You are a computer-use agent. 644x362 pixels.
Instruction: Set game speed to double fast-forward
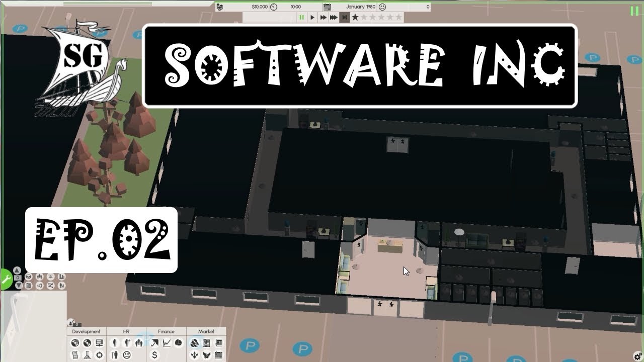pyautogui.click(x=323, y=17)
